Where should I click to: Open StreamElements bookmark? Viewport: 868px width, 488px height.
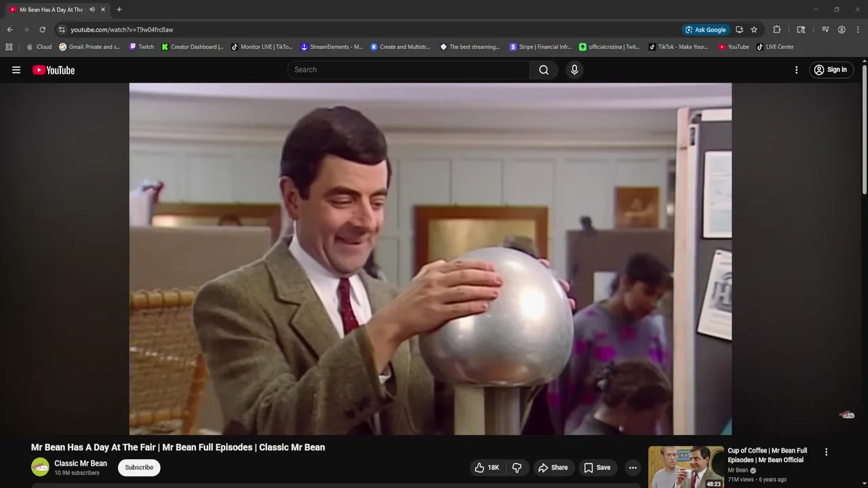click(332, 47)
